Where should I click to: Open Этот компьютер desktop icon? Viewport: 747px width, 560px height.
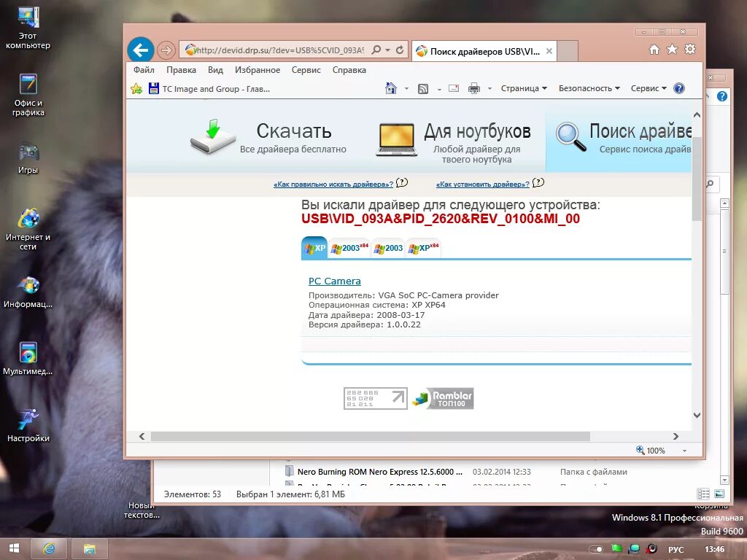tap(28, 28)
